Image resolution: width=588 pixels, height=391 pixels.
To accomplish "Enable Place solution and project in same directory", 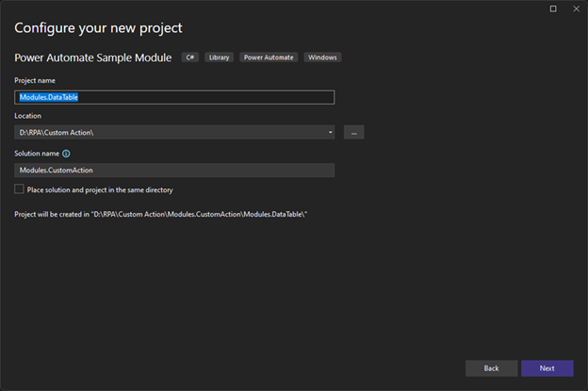I will (19, 189).
